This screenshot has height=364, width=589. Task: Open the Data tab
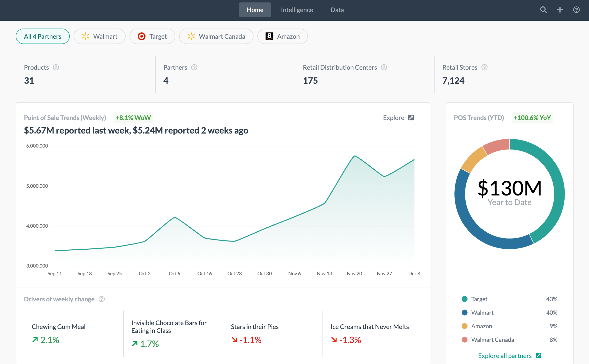tap(337, 10)
